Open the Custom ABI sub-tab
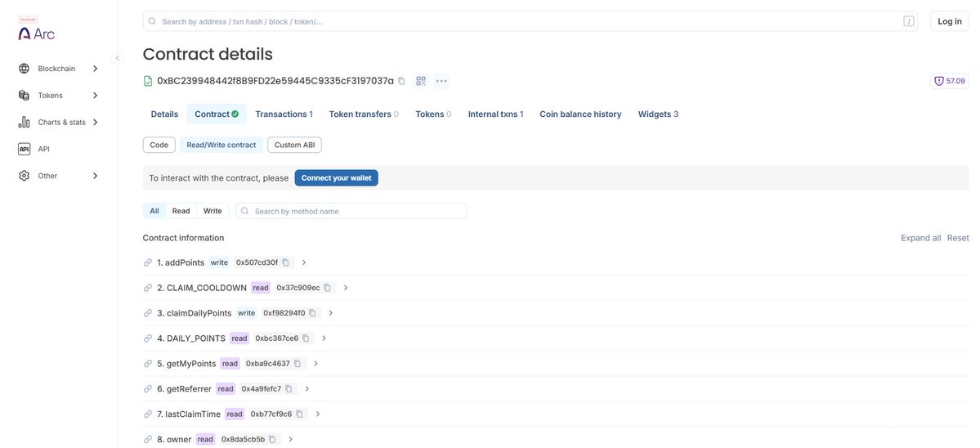The width and height of the screenshot is (980, 448). [x=294, y=145]
